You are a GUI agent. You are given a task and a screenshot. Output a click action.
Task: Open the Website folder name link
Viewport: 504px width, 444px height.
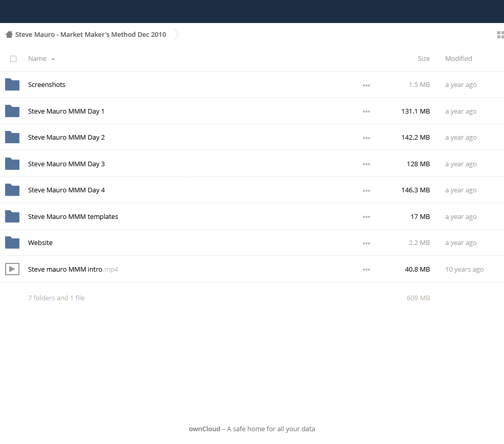point(40,243)
